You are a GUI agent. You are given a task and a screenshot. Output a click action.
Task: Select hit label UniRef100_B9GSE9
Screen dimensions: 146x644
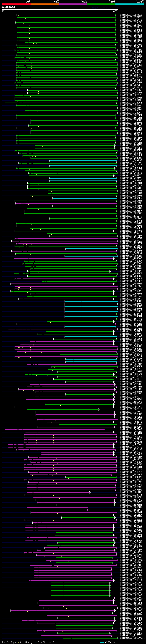[131, 366]
